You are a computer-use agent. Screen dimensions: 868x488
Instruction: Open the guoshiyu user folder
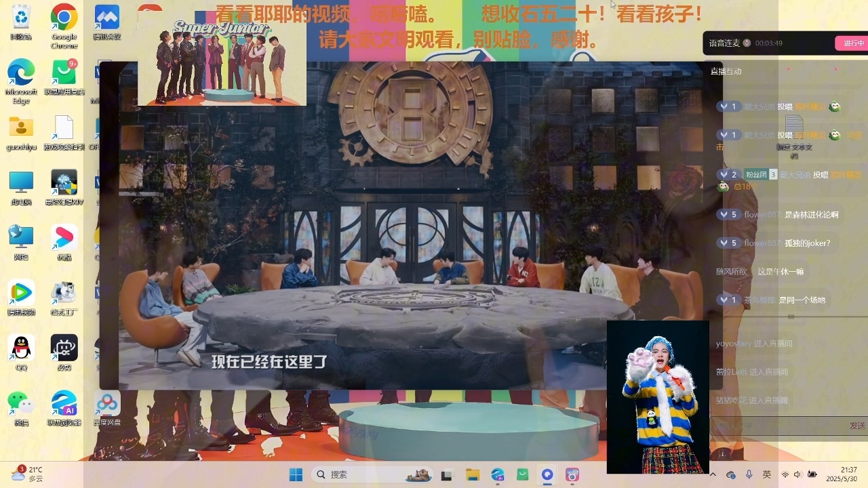[21, 132]
